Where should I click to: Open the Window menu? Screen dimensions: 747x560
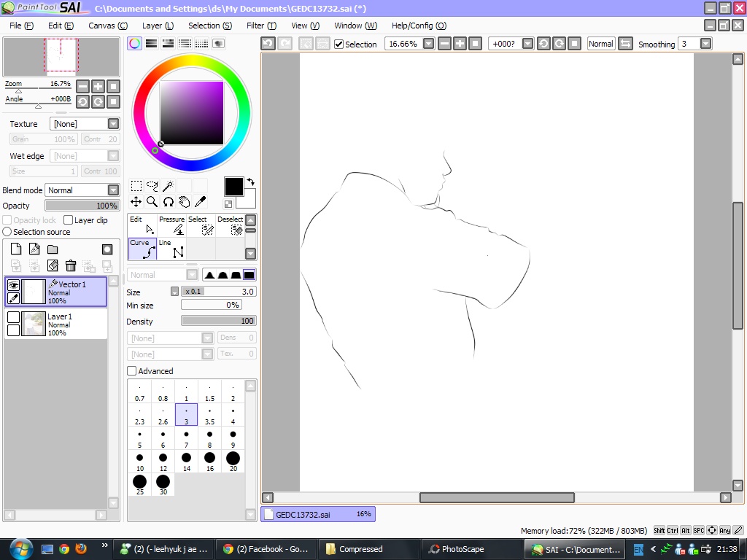(x=355, y=26)
